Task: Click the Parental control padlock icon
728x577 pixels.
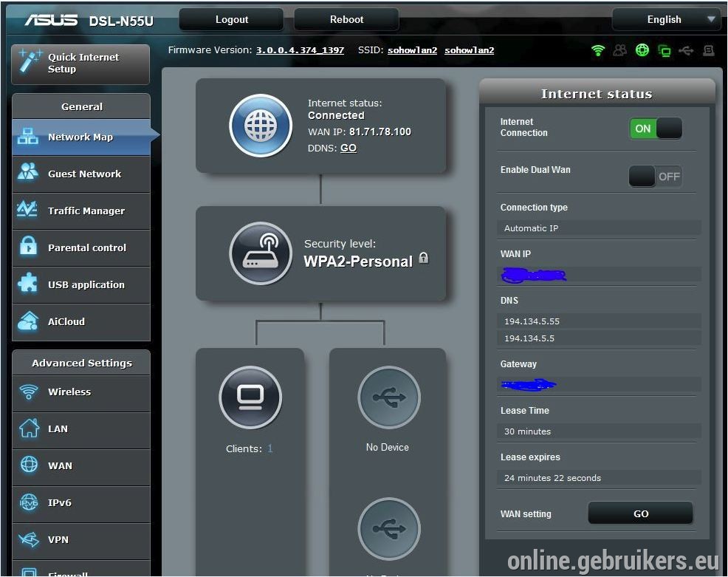Action: coord(28,246)
